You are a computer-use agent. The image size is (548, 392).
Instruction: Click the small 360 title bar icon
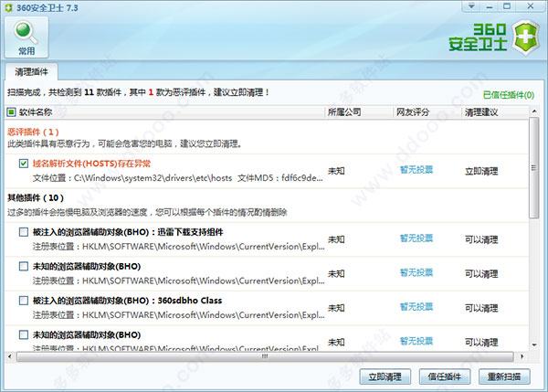[9, 7]
